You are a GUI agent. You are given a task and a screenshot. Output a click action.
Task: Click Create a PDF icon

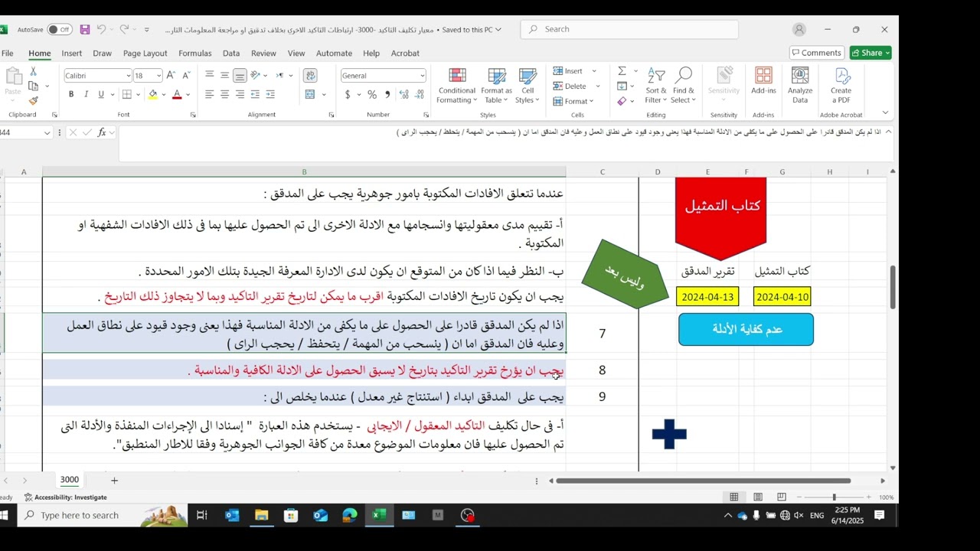[841, 86]
